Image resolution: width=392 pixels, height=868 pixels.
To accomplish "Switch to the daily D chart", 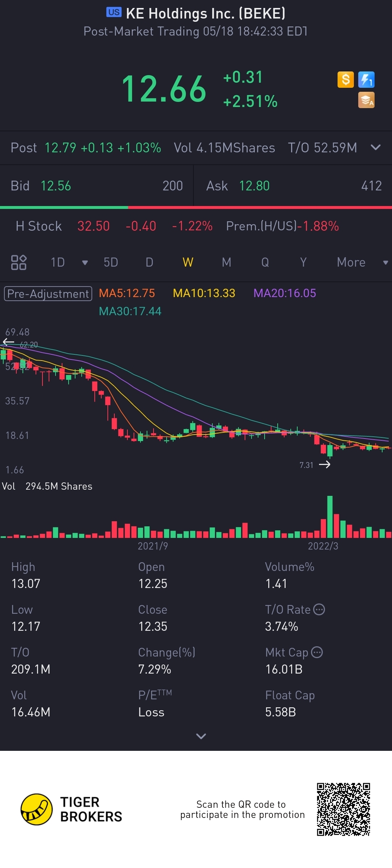I will click(x=149, y=262).
